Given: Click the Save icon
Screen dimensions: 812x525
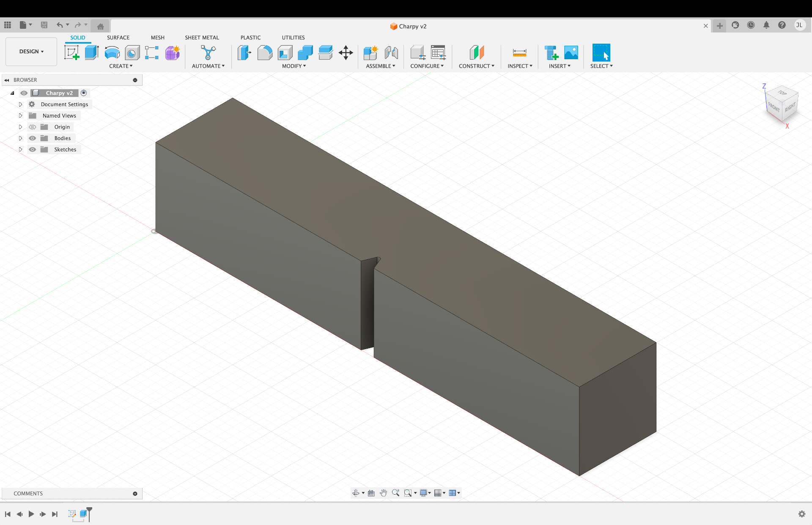Looking at the screenshot, I should pos(44,25).
